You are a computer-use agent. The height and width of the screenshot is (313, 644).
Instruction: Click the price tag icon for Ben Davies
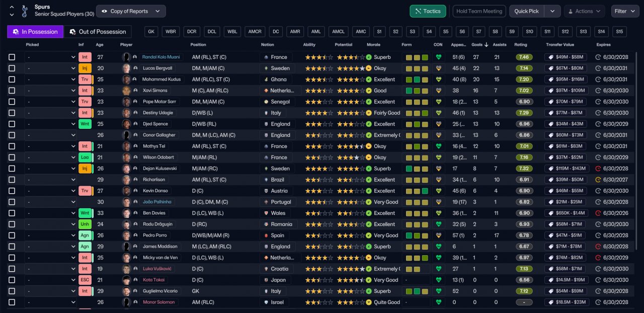[x=551, y=213]
